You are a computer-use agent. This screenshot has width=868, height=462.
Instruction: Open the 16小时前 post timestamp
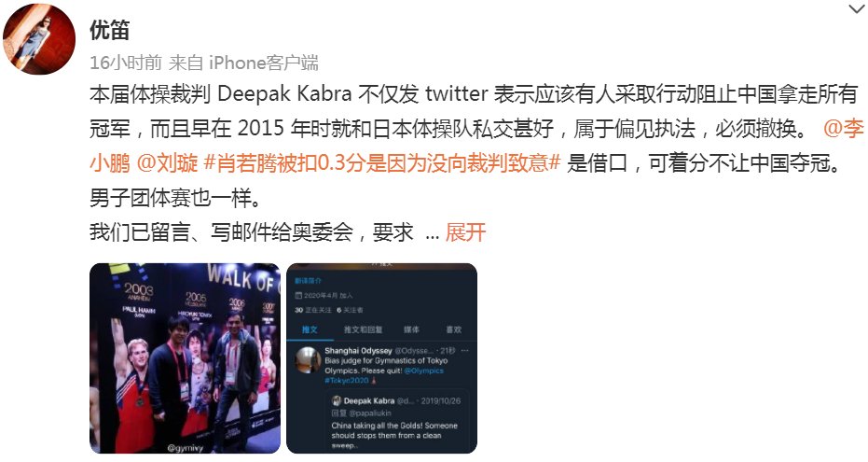tap(126, 63)
